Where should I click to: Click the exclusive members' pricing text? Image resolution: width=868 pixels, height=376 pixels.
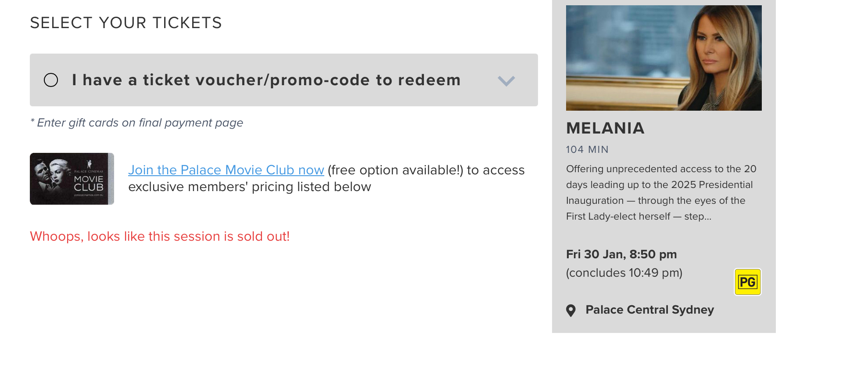click(x=249, y=187)
